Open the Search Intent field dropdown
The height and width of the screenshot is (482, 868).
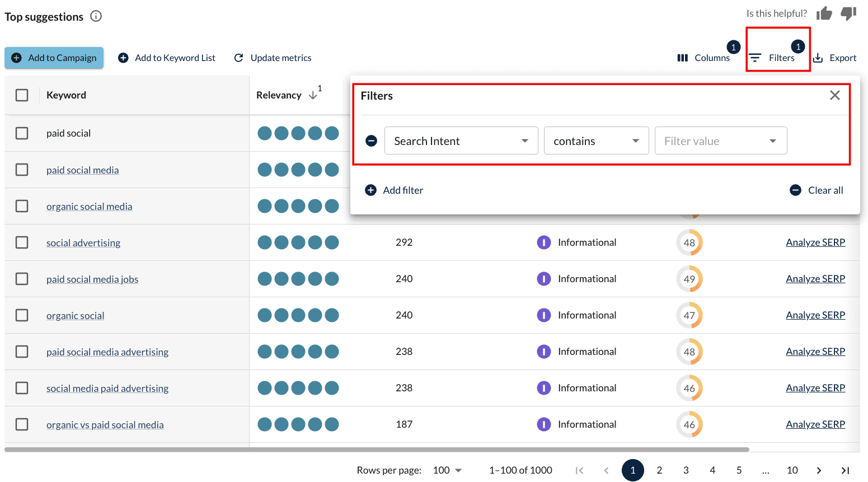pos(461,141)
